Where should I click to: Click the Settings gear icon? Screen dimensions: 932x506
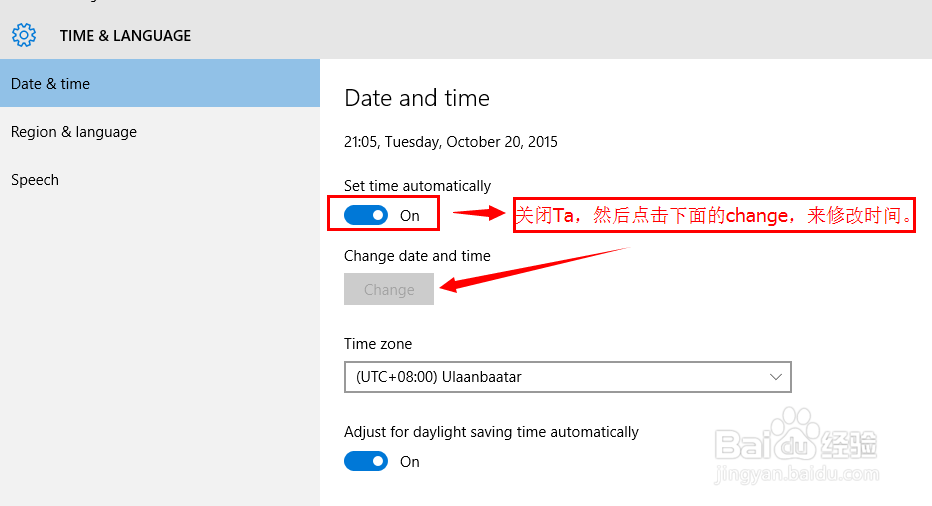point(24,35)
